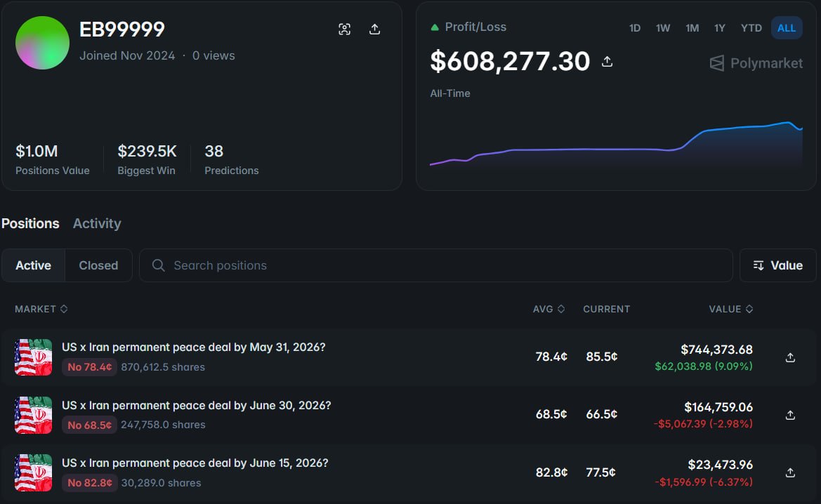Viewport: 821px width, 504px height.
Task: Switch to the Activity tab
Action: pos(97,223)
